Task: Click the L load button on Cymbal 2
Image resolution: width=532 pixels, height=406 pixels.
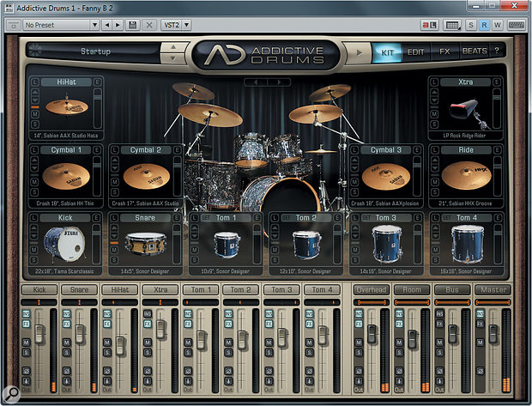Action: click(115, 150)
